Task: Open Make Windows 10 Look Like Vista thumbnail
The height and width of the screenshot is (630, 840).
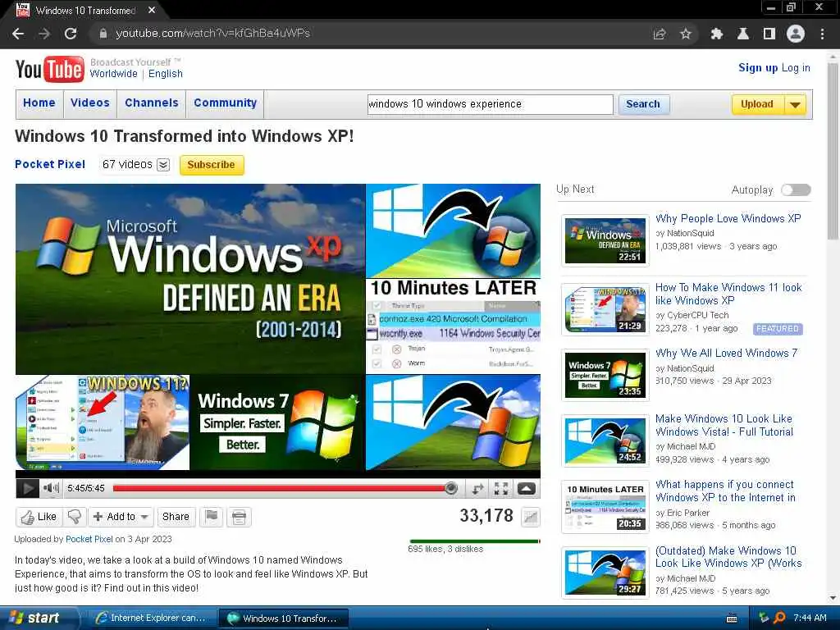Action: pyautogui.click(x=605, y=441)
